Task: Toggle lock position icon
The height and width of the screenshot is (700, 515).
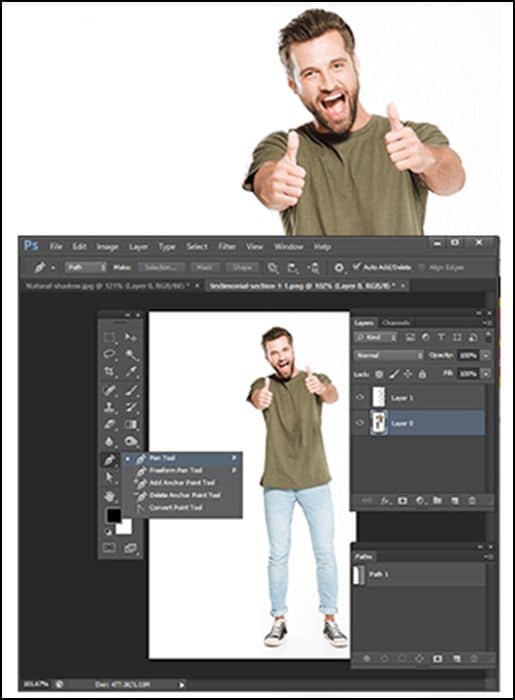Action: point(408,374)
